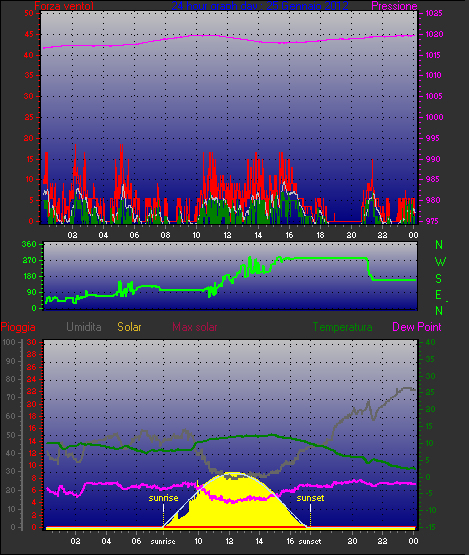Click the '24 hour graph day' title text

click(215, 6)
